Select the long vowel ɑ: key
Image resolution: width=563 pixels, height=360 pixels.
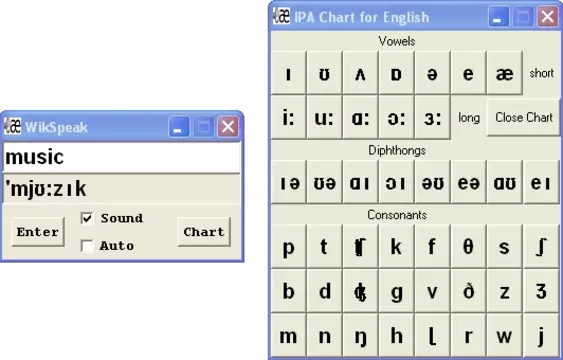point(360,117)
